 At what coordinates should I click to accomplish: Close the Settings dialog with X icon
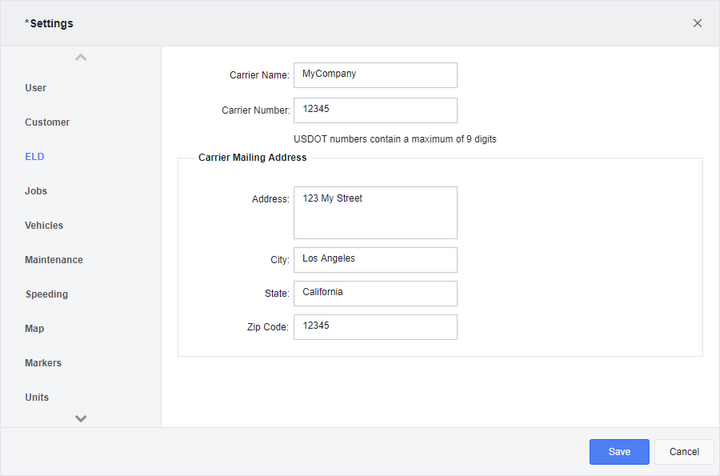(697, 23)
